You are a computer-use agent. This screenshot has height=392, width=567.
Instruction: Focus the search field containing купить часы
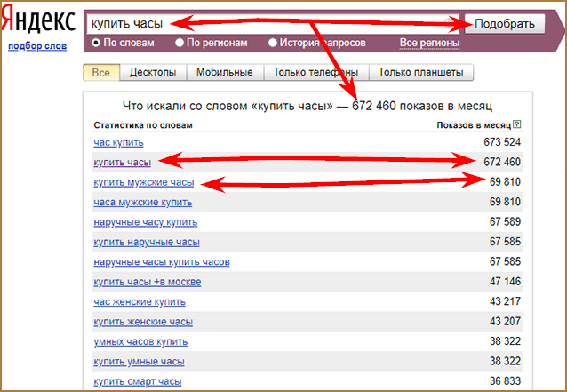coord(273,24)
